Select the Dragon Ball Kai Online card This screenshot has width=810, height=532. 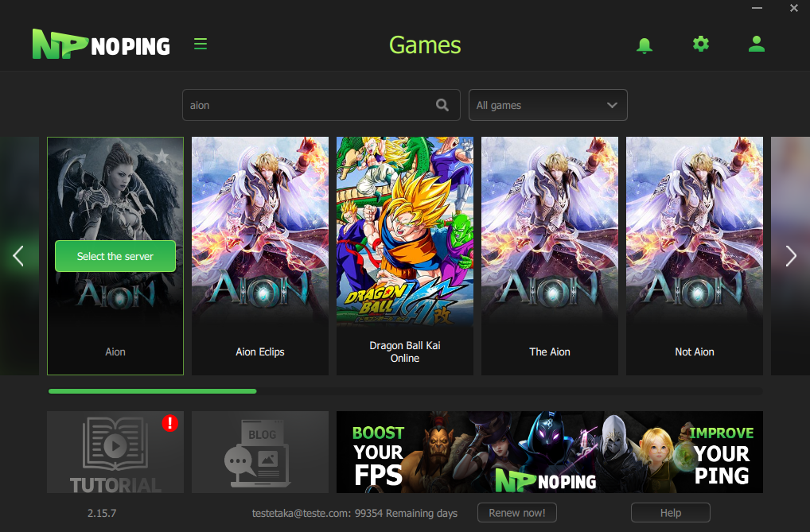(404, 256)
